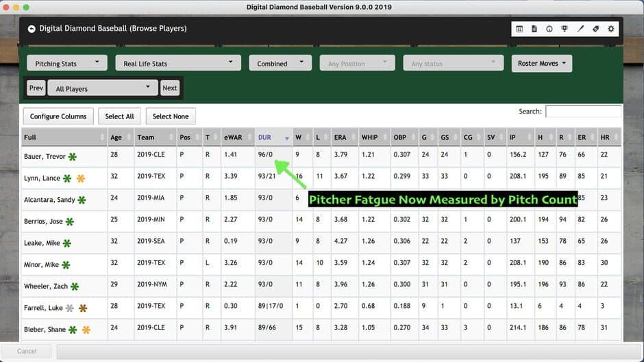This screenshot has height=362, width=644.
Task: Sort by the Age column header
Action: pyautogui.click(x=121, y=137)
